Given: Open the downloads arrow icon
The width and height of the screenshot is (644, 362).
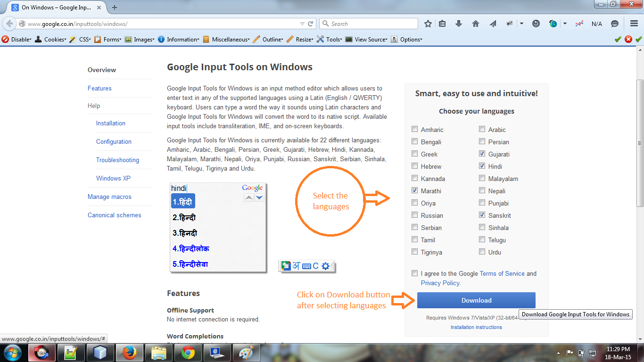Looking at the screenshot, I should (459, 24).
